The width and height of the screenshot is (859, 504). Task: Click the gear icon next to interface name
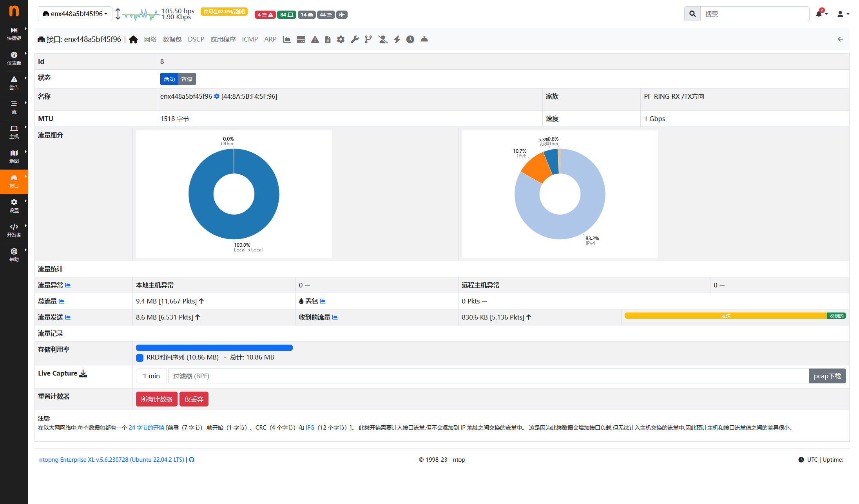(217, 96)
